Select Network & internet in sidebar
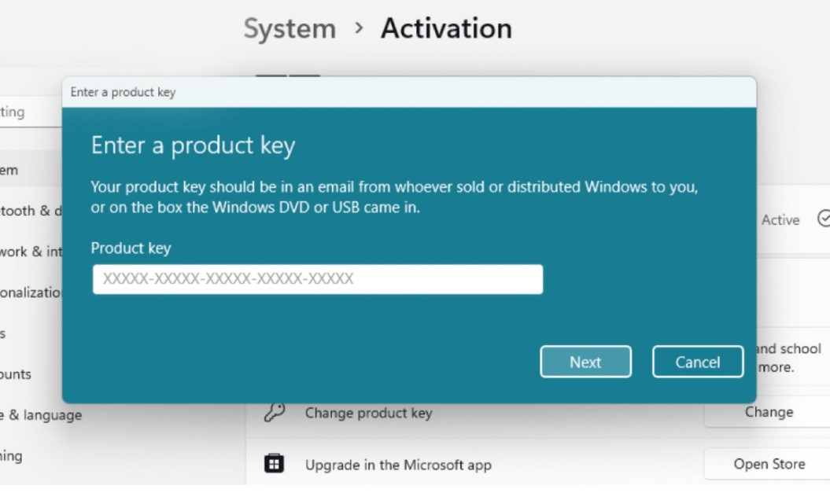The image size is (830, 504). 26,252
